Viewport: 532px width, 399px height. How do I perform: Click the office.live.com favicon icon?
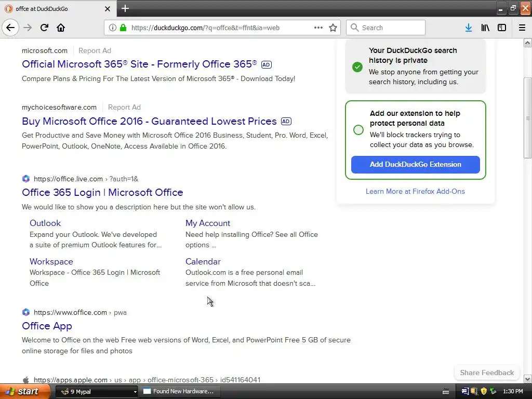click(26, 179)
